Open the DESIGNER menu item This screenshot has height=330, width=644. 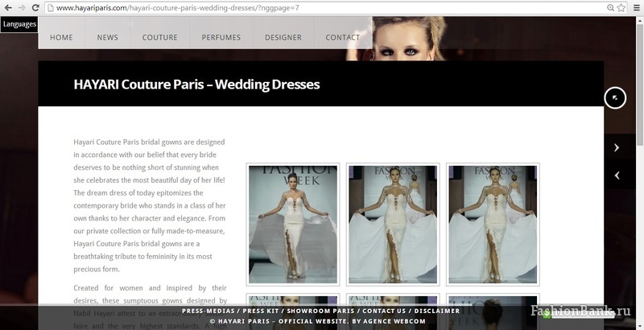[x=283, y=37]
